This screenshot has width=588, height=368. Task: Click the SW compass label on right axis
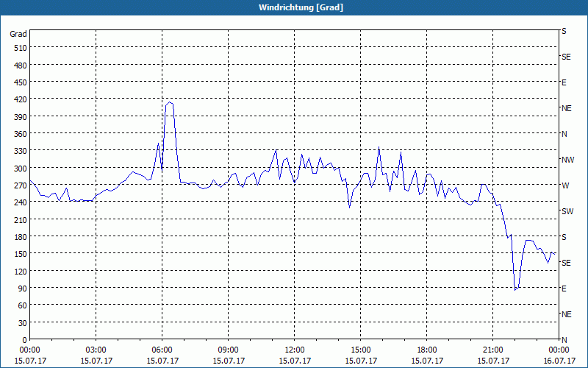pos(567,211)
